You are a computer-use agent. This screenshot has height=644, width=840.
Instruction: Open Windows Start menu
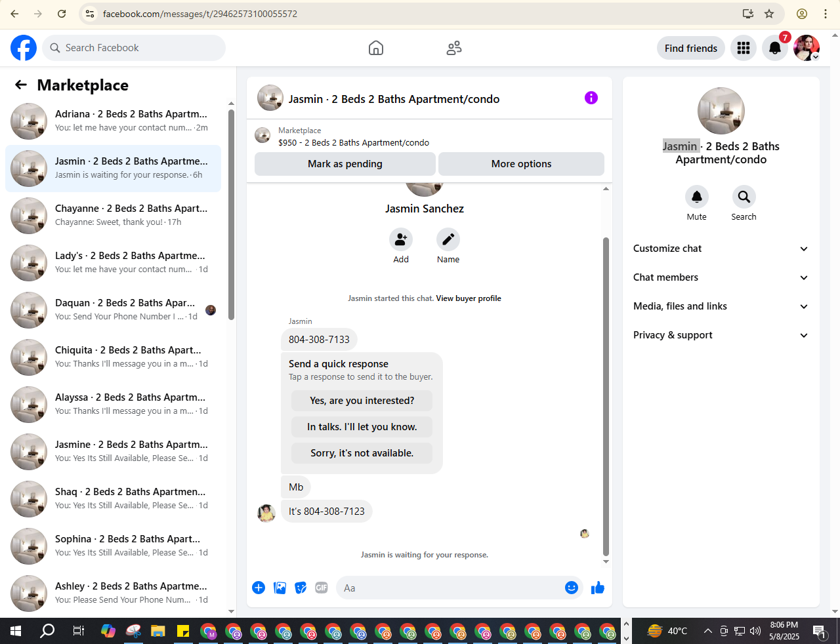[16, 631]
